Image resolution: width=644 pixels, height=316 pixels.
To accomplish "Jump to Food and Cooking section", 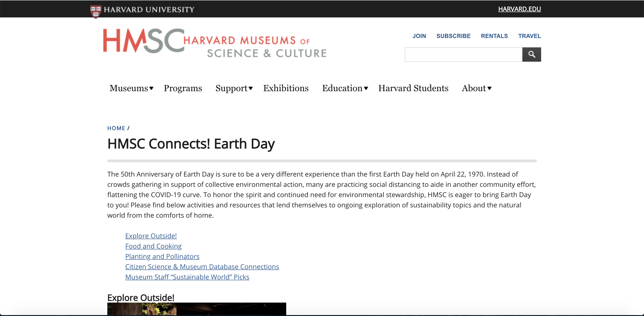I will point(153,246).
